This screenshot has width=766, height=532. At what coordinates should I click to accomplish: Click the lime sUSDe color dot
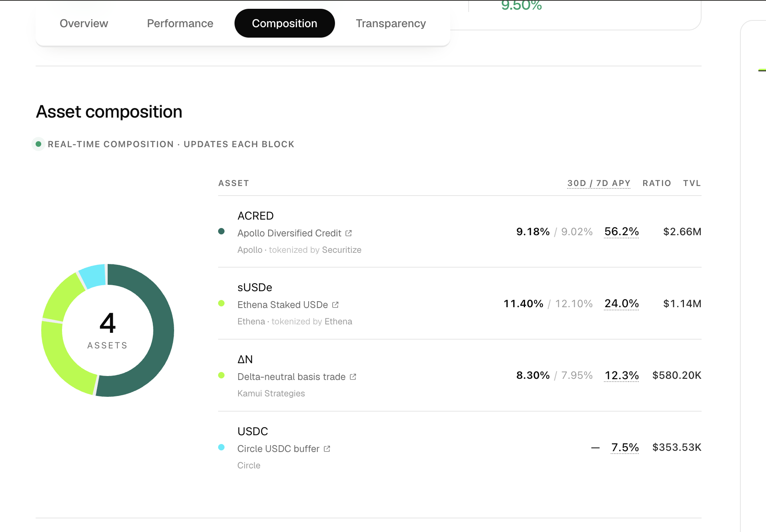221,303
